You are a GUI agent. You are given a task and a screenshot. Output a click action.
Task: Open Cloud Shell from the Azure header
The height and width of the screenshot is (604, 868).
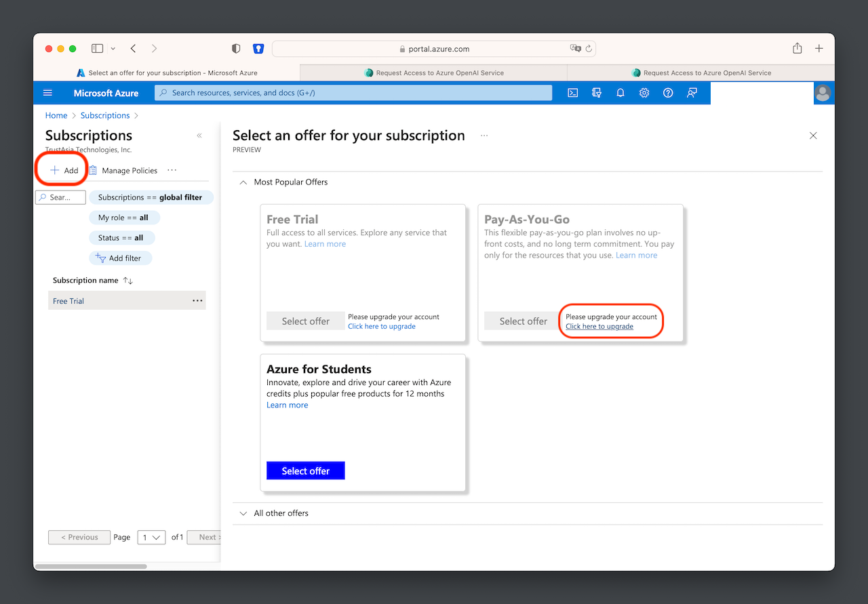coord(573,93)
